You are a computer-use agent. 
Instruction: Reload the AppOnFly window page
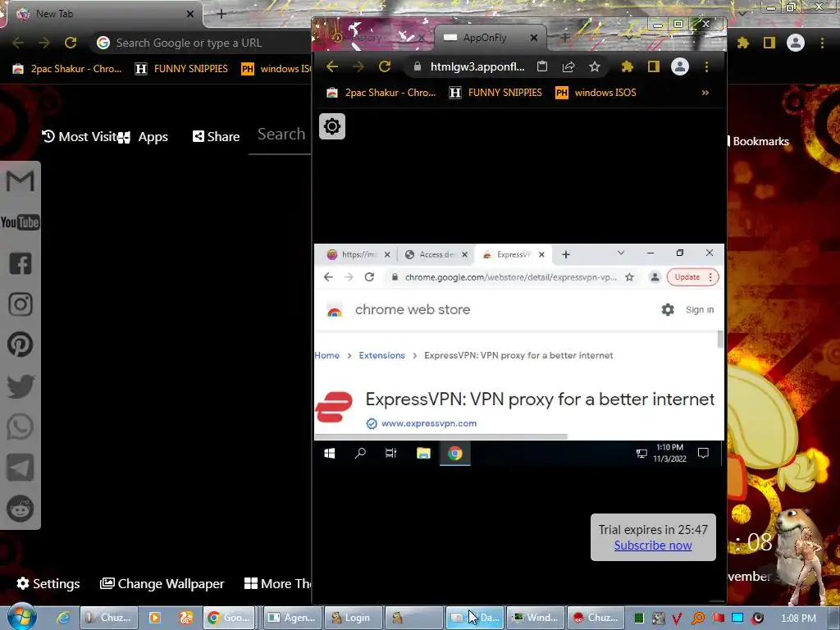click(x=385, y=66)
